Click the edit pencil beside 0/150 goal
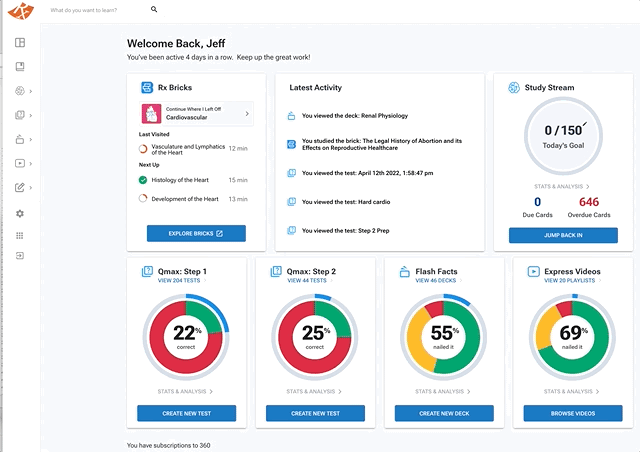Viewport: 640px width, 452px height. pyautogui.click(x=585, y=123)
